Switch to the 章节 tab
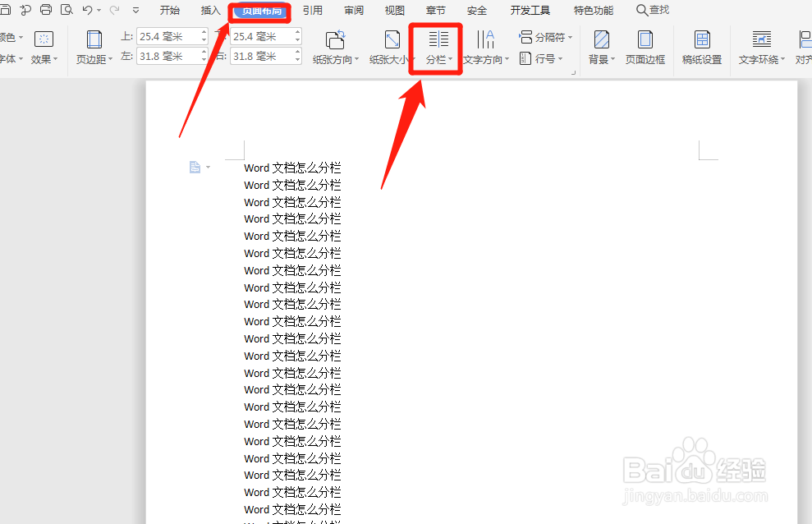 coord(435,11)
